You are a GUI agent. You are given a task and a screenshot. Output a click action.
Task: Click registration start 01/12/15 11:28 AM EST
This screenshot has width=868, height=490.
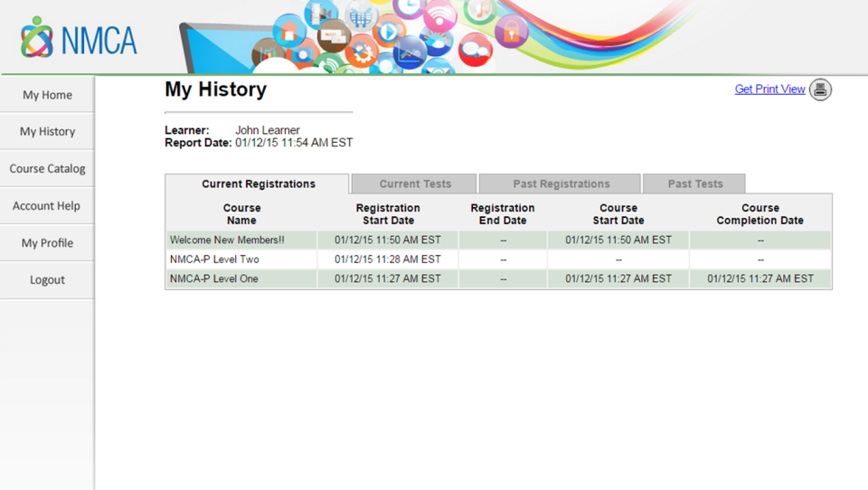(388, 259)
